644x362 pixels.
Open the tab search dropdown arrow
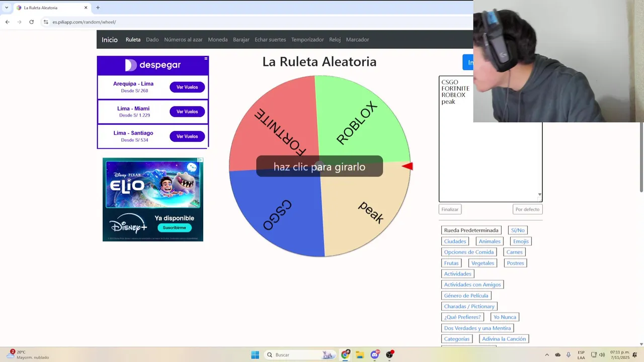point(7,8)
